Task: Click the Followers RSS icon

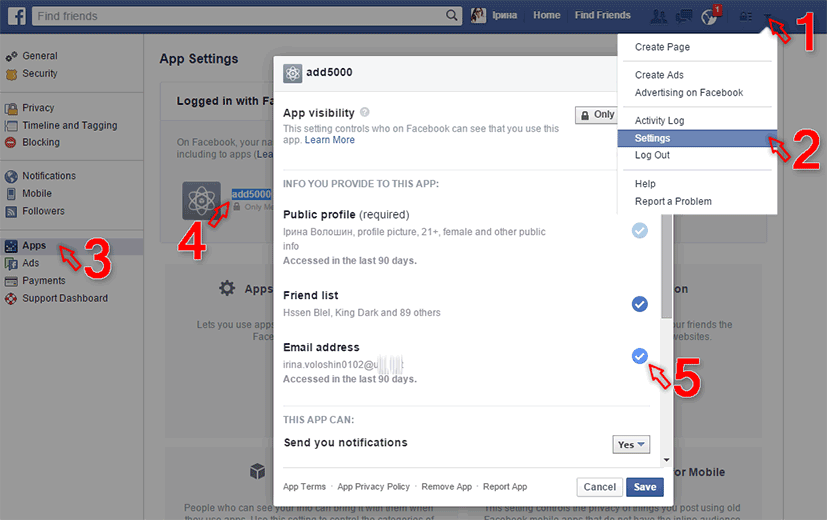Action: [11, 211]
